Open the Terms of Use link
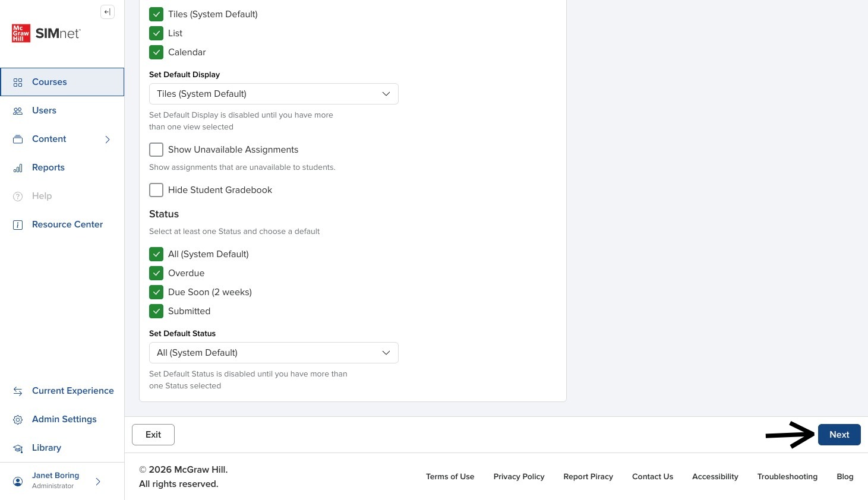The height and width of the screenshot is (500, 868). (x=450, y=476)
